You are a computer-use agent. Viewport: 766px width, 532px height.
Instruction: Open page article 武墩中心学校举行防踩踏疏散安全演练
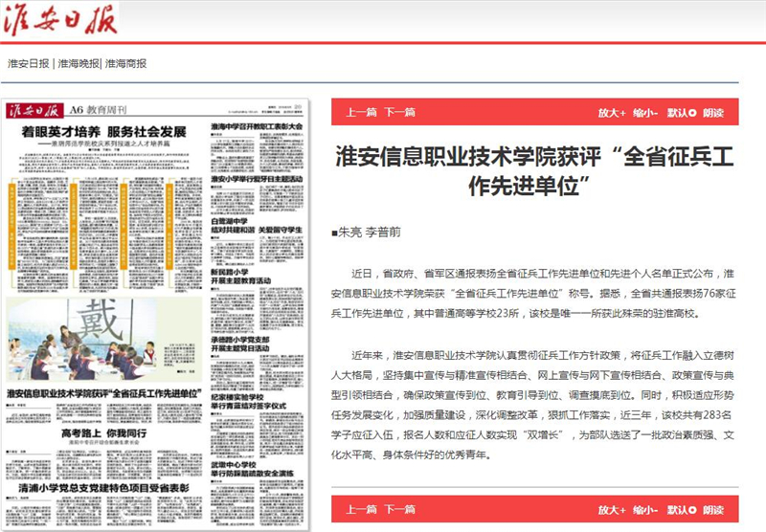253,469
